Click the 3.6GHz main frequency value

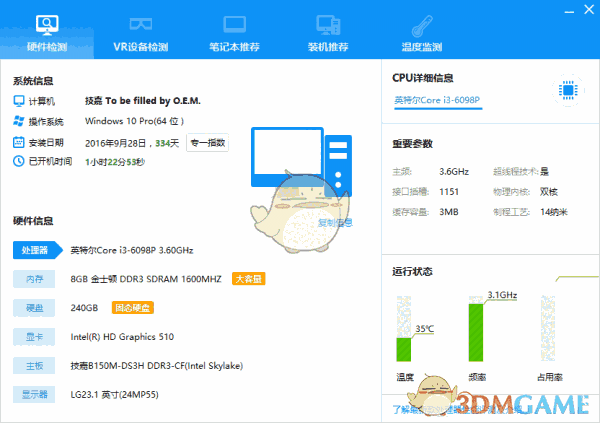(454, 171)
